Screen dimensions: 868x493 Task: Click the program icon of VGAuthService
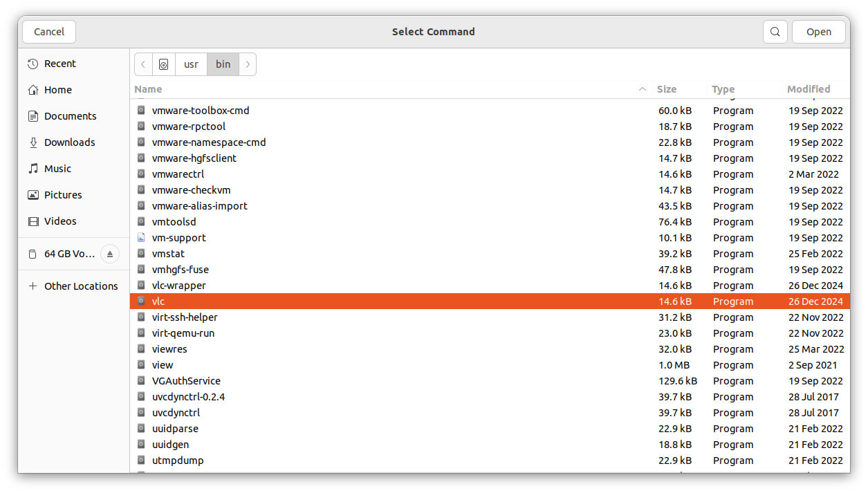click(141, 381)
